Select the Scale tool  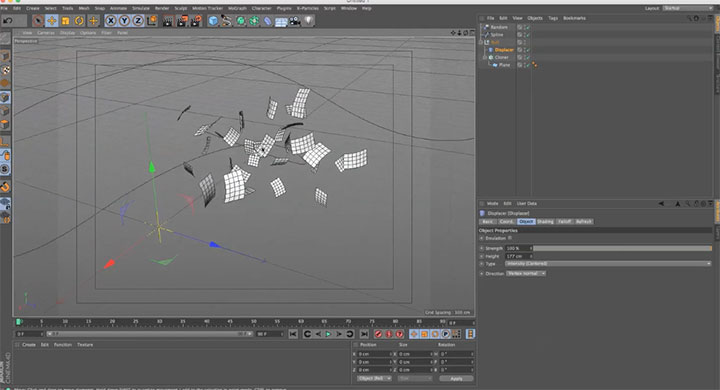pos(66,21)
